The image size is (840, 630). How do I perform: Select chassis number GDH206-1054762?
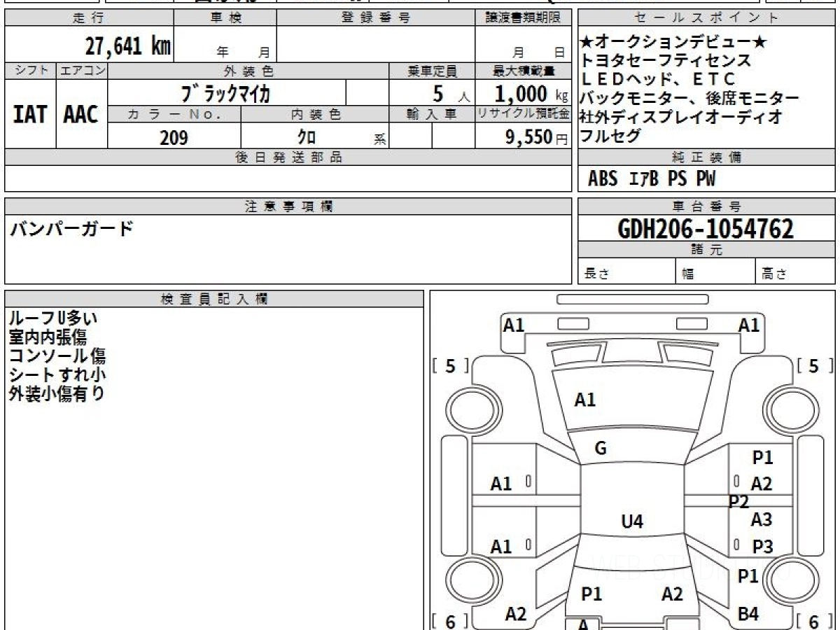point(706,228)
